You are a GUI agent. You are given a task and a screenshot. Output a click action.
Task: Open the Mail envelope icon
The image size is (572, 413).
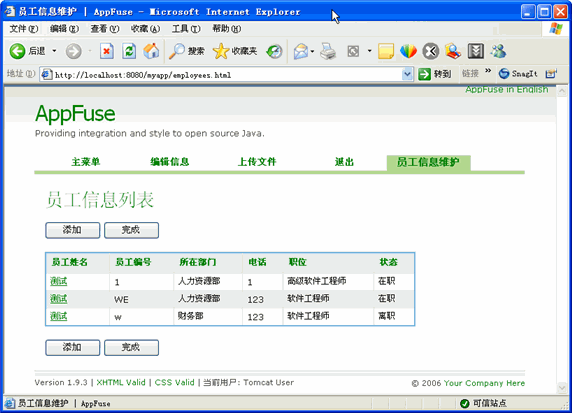301,51
